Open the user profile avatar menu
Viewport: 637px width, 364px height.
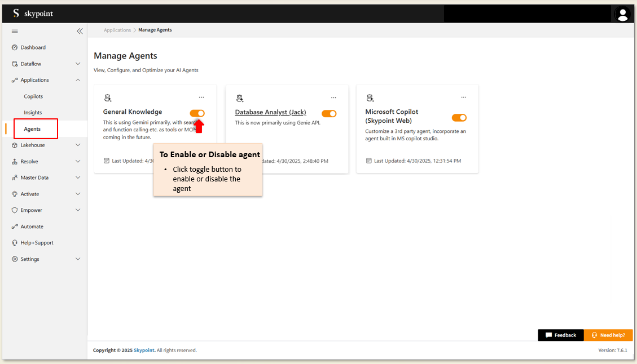[622, 14]
